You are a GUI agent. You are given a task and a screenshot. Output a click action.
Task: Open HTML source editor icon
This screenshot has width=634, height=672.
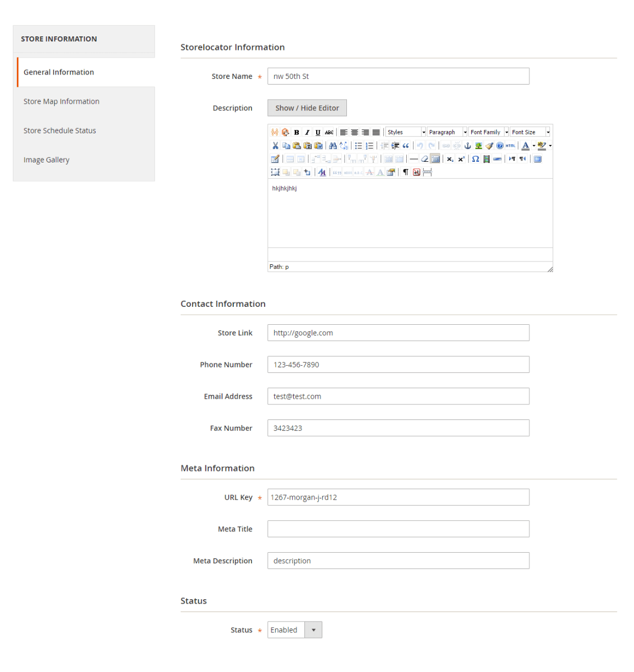[510, 146]
